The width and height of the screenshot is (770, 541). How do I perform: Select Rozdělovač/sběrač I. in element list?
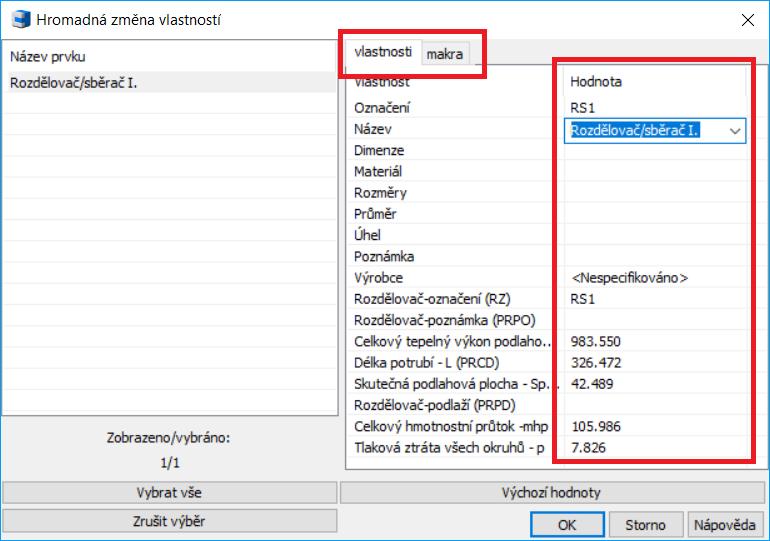169,83
